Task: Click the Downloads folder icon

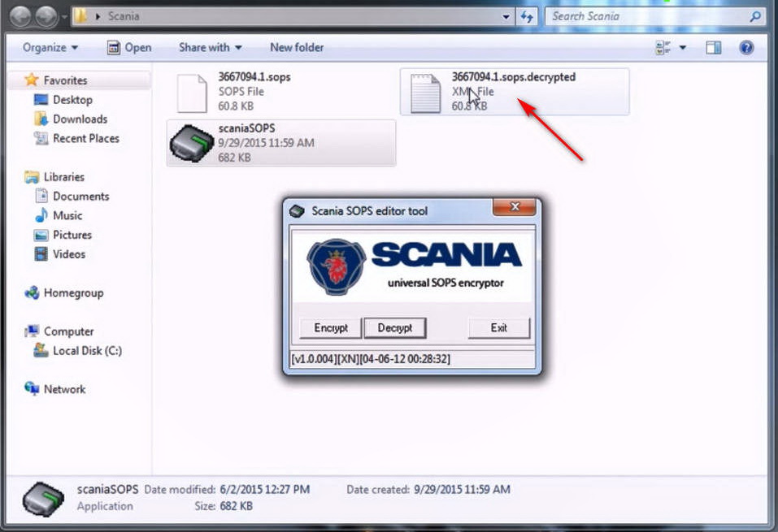Action: [x=41, y=119]
